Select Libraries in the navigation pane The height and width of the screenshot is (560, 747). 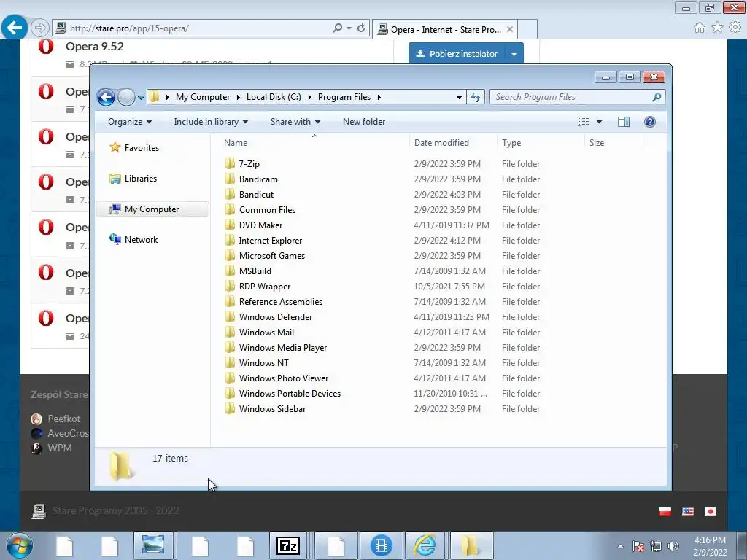coord(141,179)
